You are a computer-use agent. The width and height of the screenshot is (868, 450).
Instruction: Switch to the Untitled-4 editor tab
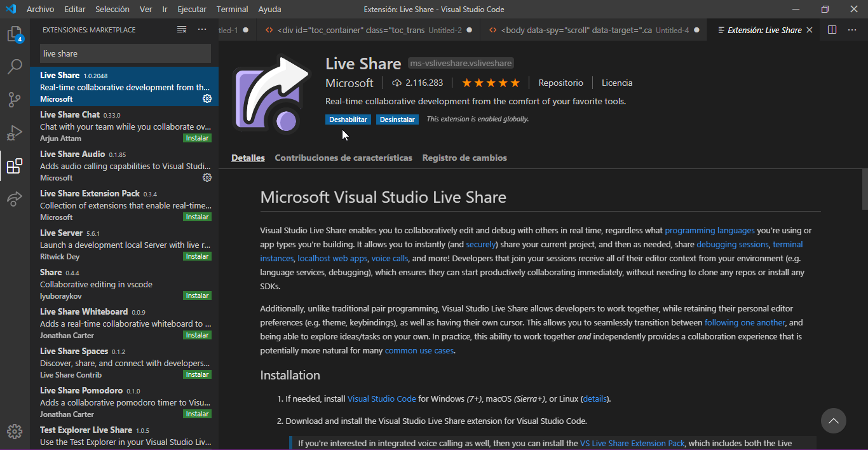click(594, 30)
